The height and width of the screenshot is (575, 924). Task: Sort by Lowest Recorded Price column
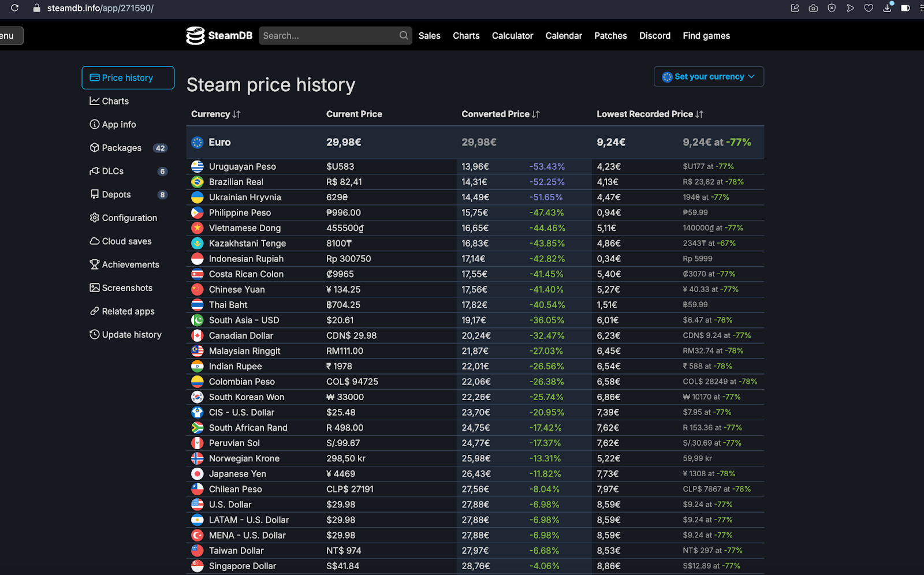click(x=650, y=114)
